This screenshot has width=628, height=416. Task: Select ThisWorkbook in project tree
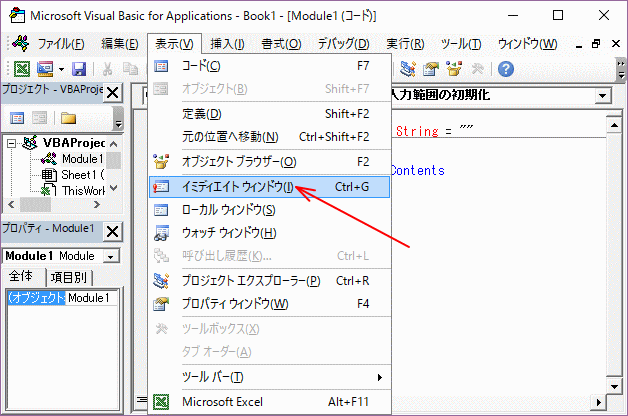click(83, 191)
